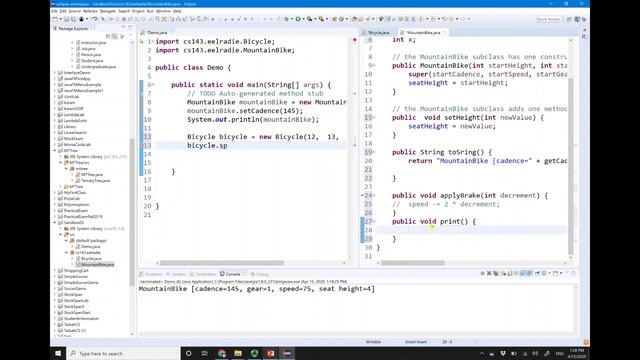Toggle folding at line 27 print method

[374, 222]
